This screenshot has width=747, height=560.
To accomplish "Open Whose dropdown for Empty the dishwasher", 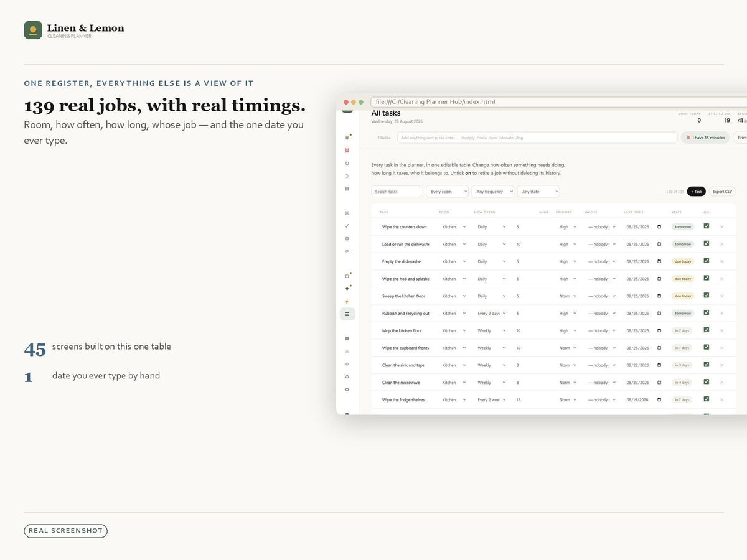I will pyautogui.click(x=602, y=261).
